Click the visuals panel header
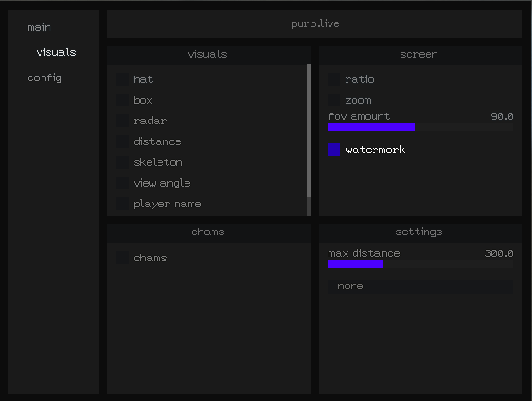 tap(209, 55)
